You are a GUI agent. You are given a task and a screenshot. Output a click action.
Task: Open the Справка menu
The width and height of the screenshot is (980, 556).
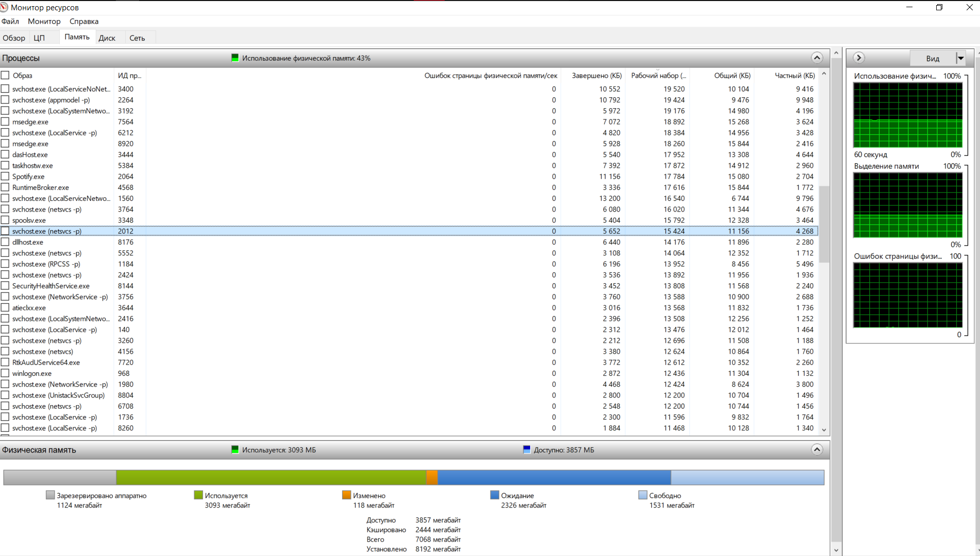84,21
